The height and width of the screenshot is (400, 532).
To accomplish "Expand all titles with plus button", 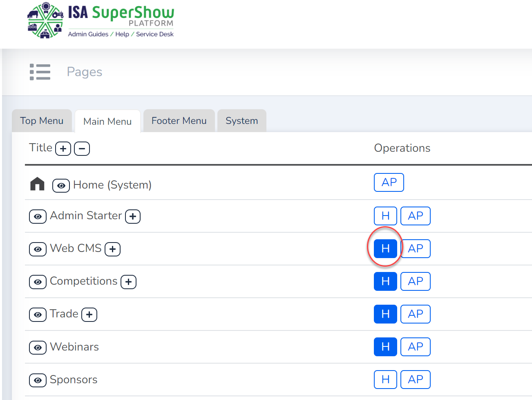I will (63, 149).
